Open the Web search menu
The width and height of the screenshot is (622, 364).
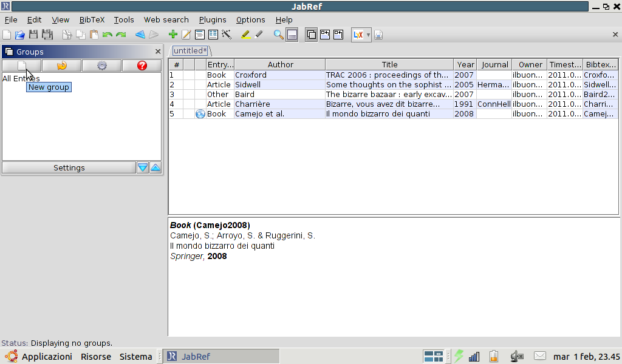point(166,20)
